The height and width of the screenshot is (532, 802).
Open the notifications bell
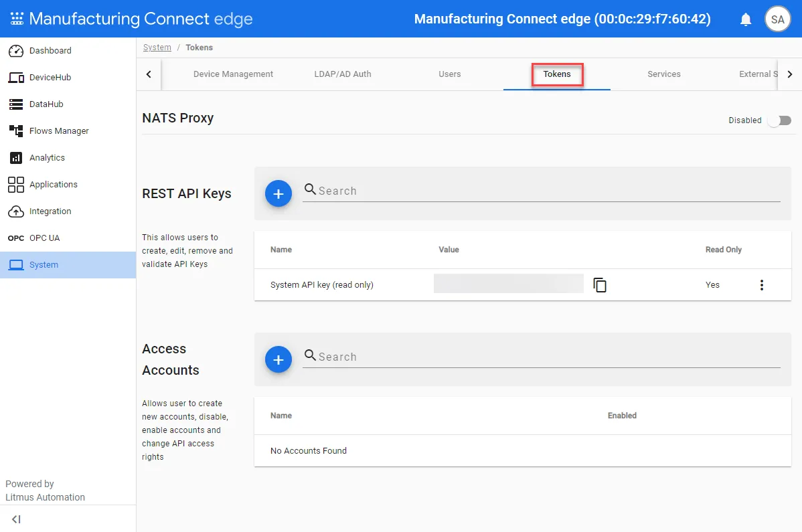tap(746, 19)
